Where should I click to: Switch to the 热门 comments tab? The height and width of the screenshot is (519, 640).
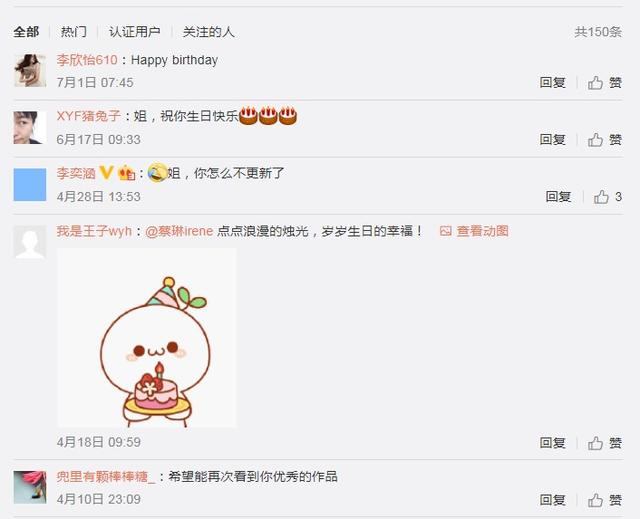click(x=73, y=32)
